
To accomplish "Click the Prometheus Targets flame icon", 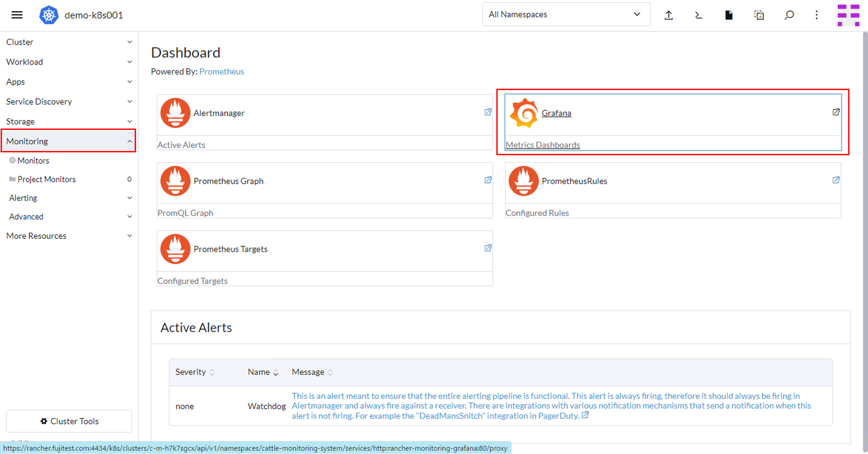I will click(175, 249).
